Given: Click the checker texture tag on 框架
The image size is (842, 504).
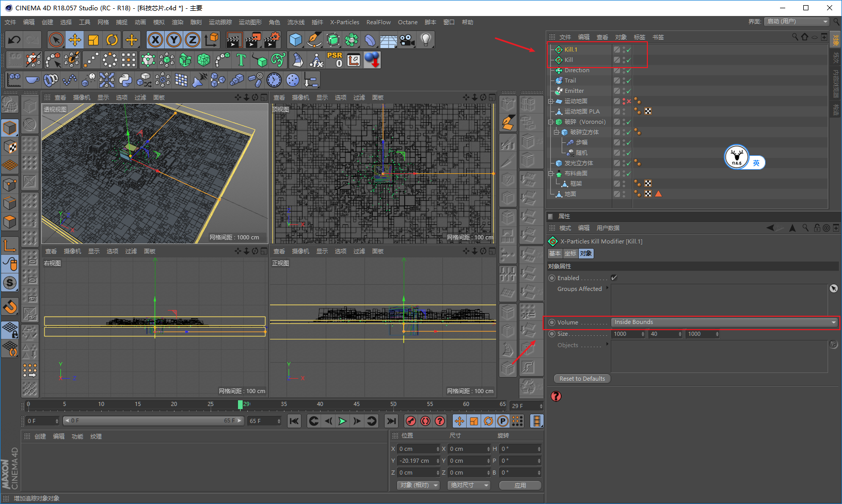Looking at the screenshot, I should pos(648,184).
